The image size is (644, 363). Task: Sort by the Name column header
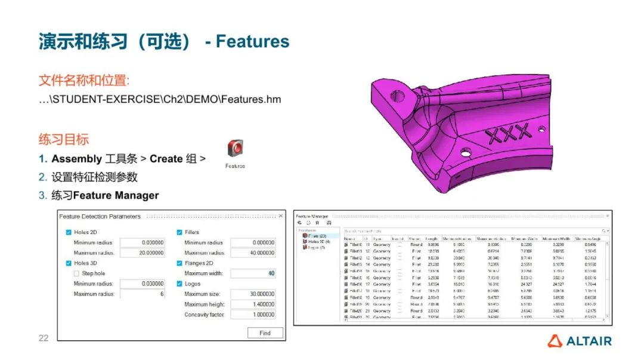352,238
